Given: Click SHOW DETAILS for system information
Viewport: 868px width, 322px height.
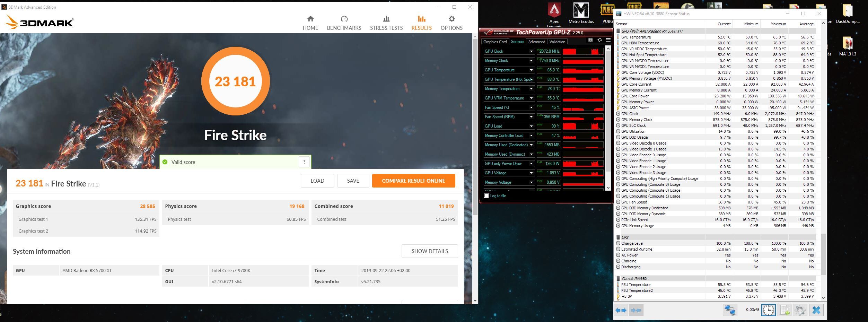Looking at the screenshot, I should tap(430, 251).
